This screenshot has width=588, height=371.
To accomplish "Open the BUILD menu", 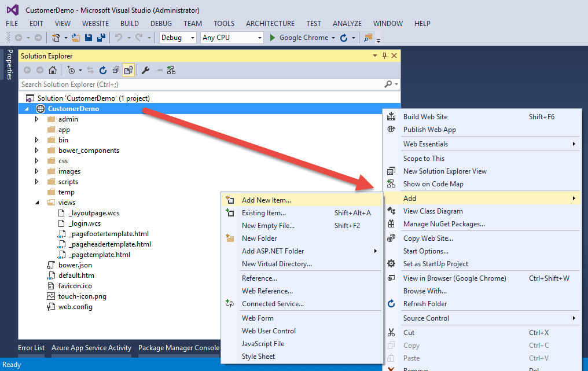I will (130, 24).
